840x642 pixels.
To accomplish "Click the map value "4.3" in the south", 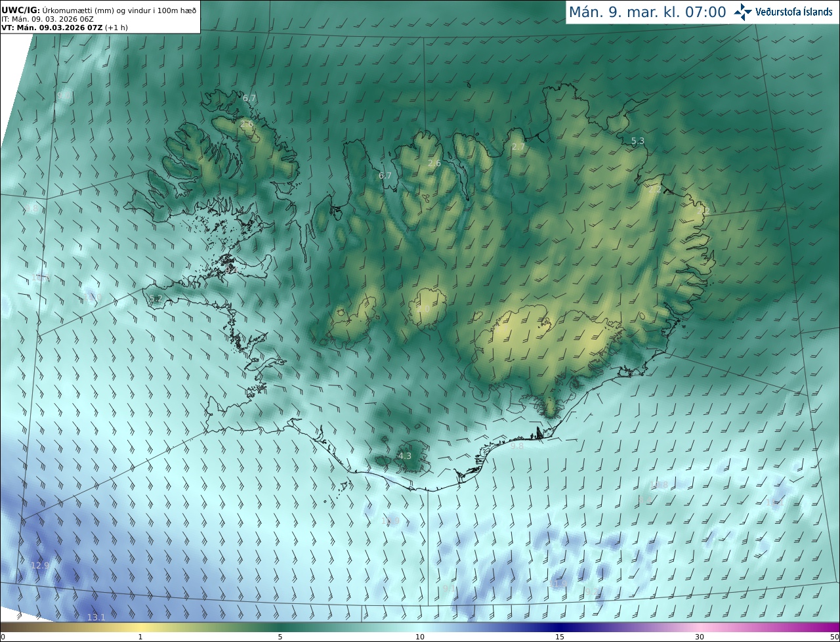I will pos(405,456).
